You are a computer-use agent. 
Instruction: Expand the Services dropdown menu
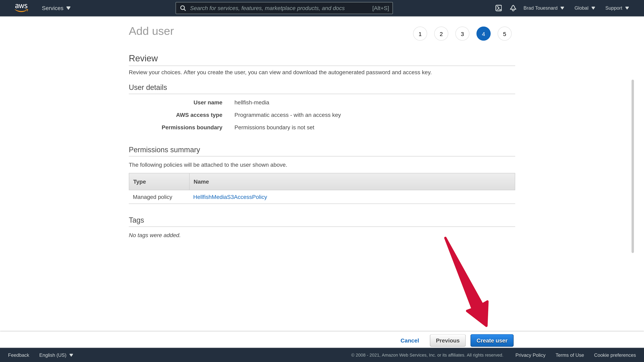coord(56,8)
